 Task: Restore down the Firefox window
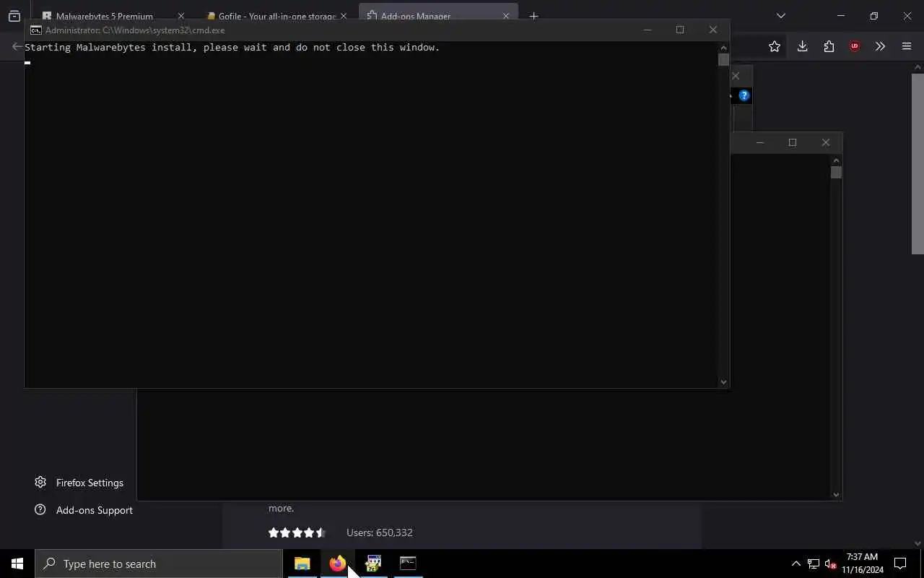(x=874, y=16)
